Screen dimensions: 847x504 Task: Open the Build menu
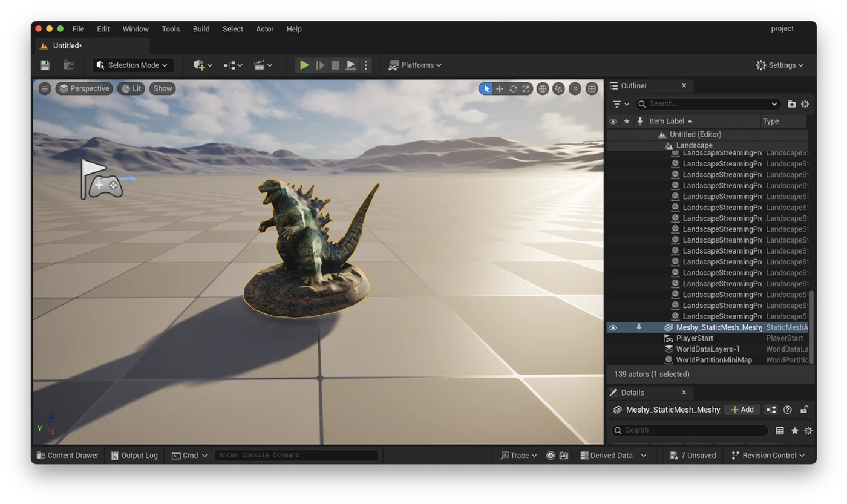[x=201, y=29]
